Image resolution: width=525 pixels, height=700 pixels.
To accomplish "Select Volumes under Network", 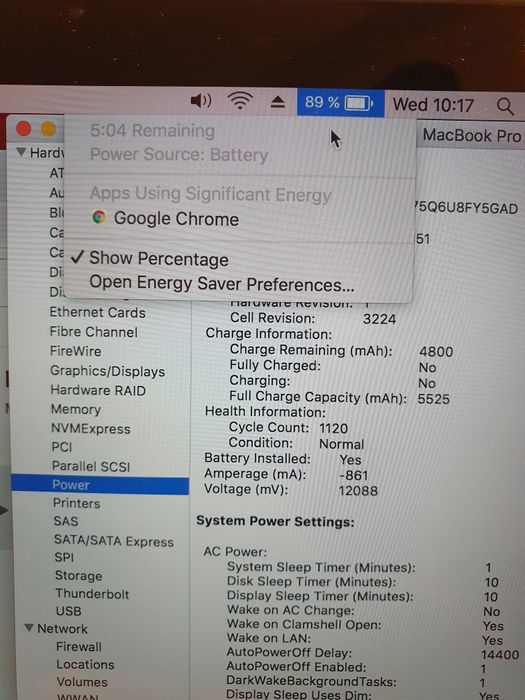I will pyautogui.click(x=82, y=682).
